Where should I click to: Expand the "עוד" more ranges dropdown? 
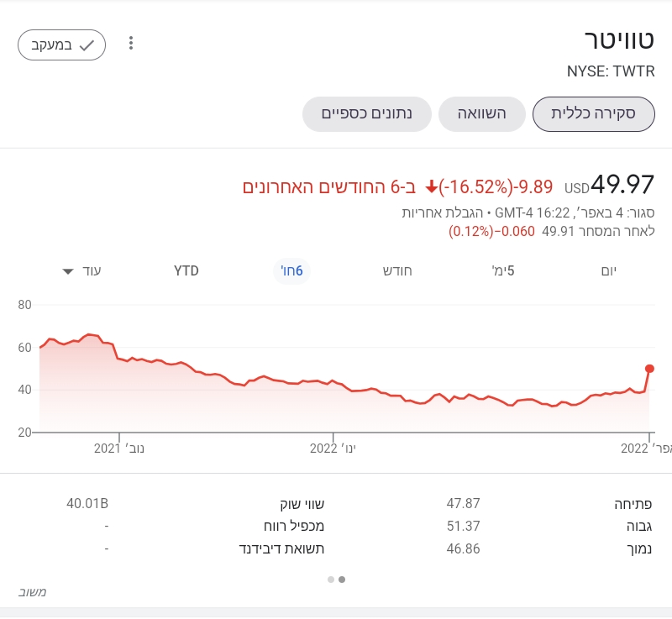point(82,270)
